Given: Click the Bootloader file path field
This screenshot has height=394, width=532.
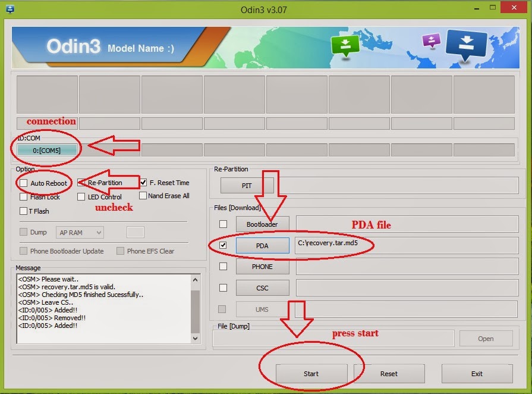Looking at the screenshot, I should point(407,224).
